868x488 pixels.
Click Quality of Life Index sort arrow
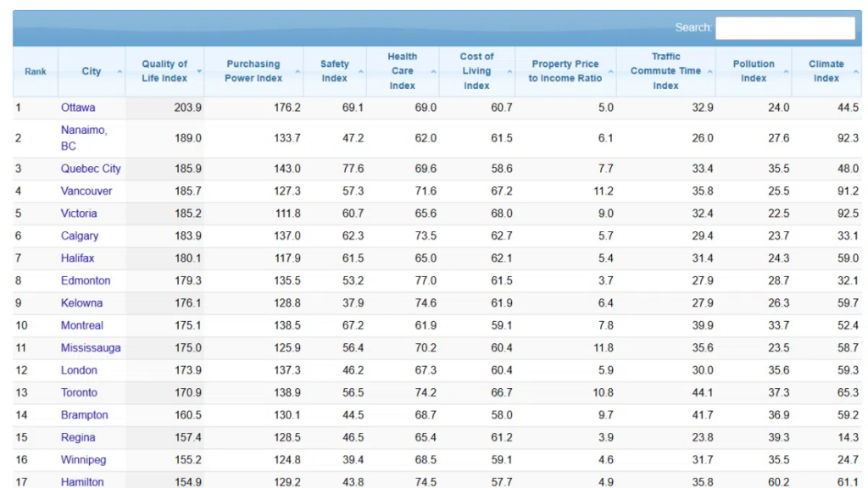[x=199, y=72]
